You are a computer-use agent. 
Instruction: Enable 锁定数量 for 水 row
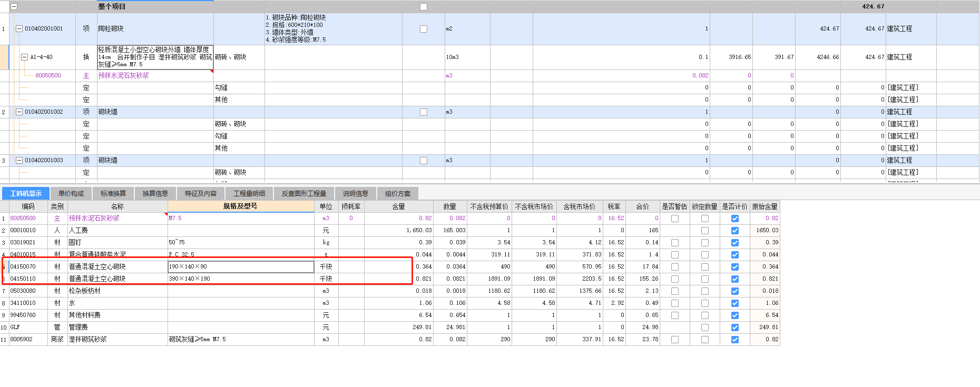705,303
